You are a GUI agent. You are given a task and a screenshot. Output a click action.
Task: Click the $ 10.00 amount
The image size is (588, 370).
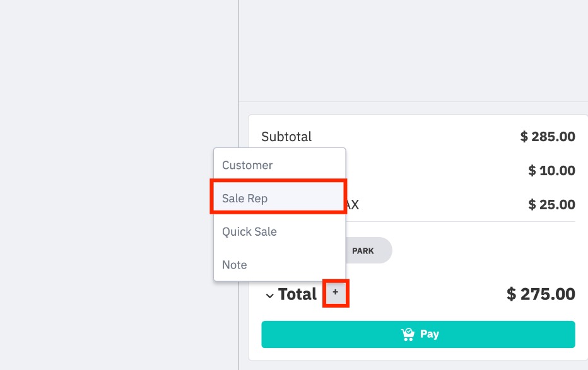(551, 171)
